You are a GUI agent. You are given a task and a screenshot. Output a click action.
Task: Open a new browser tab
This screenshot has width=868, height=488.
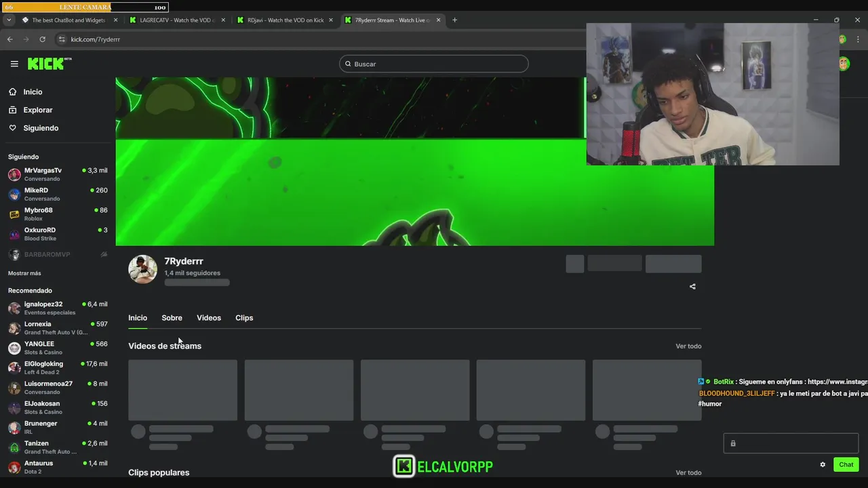pos(454,20)
